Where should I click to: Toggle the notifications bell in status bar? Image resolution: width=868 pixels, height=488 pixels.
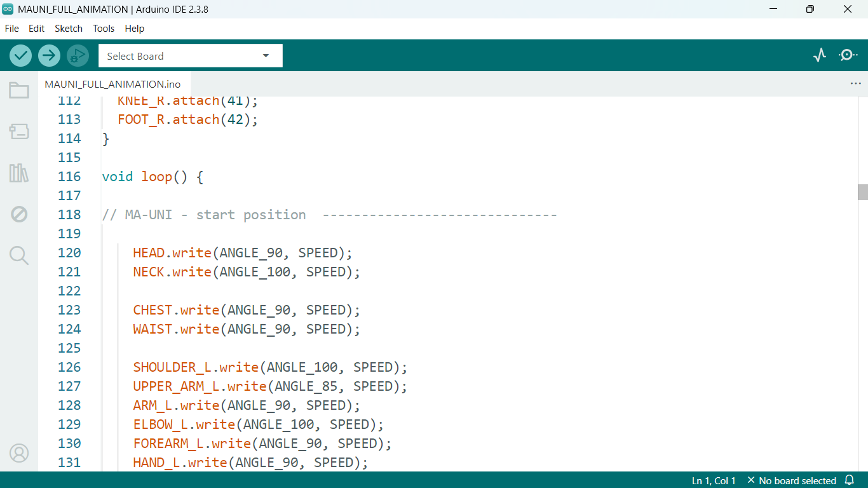click(850, 480)
